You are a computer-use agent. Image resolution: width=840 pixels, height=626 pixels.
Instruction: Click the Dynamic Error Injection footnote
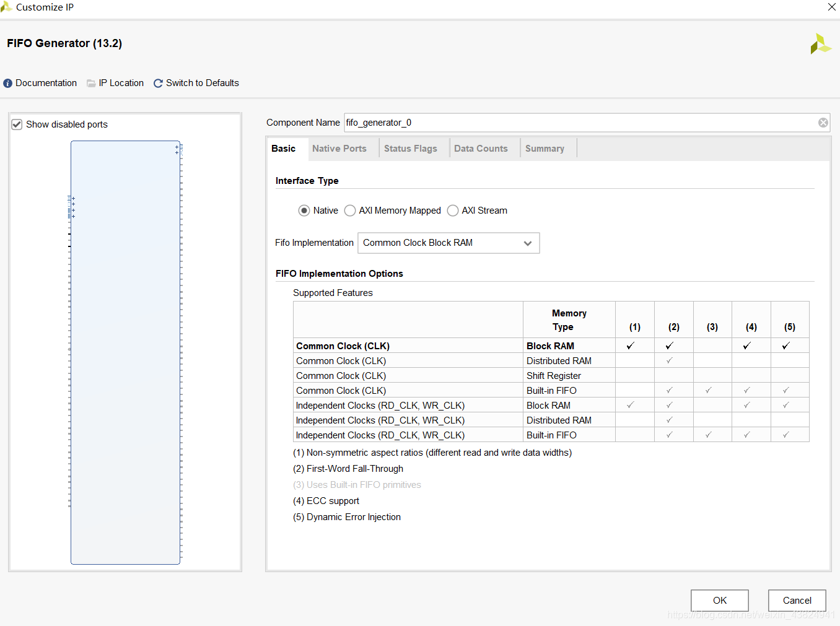347,517
